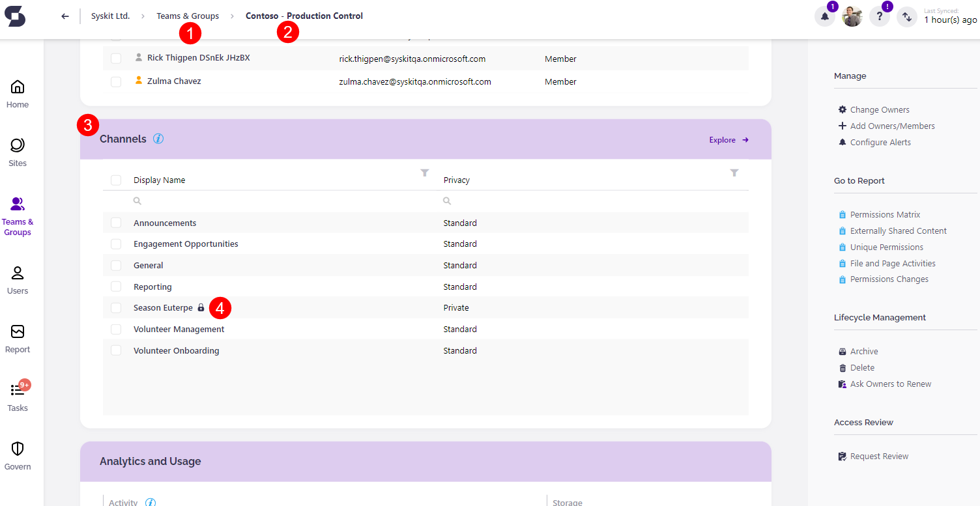View the Channels info tooltip icon

click(x=158, y=139)
